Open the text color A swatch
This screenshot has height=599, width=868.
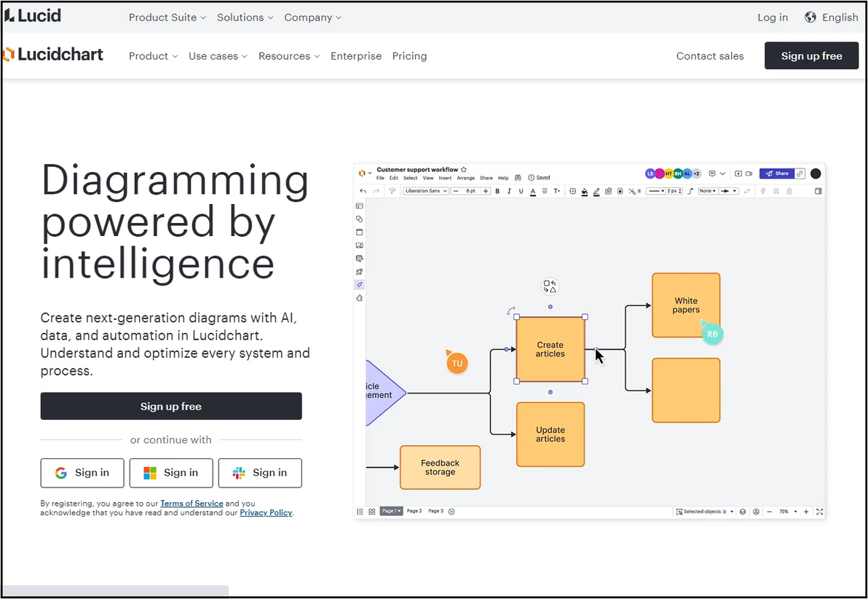(x=533, y=191)
